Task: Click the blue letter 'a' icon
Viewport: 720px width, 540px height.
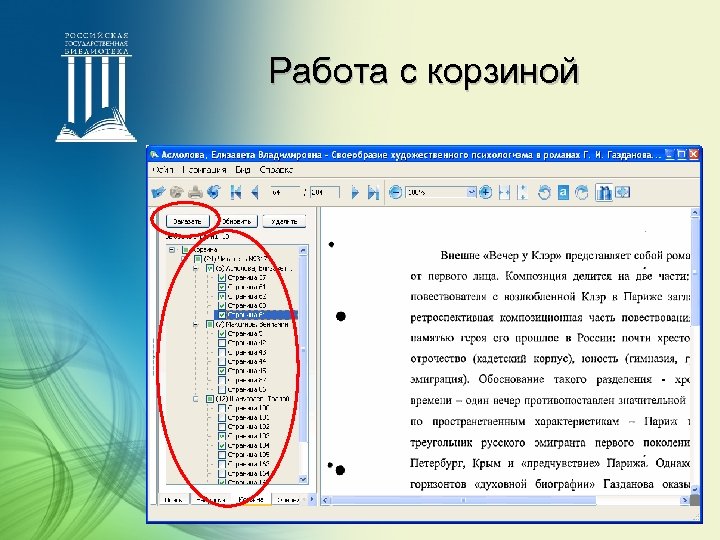Action: click(563, 192)
